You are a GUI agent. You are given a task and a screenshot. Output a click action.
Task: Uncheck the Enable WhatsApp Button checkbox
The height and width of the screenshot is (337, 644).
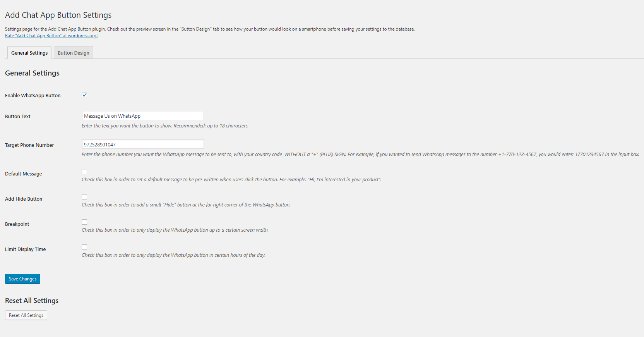pyautogui.click(x=84, y=95)
